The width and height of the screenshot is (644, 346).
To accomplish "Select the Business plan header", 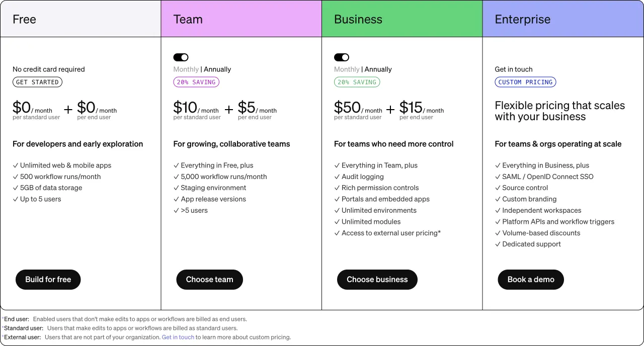I will point(402,19).
